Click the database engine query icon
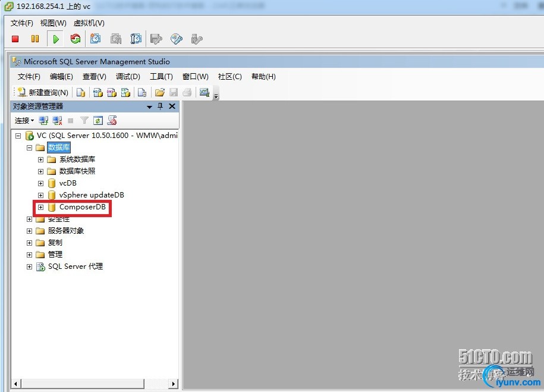Screen dimensions: 544x392 (x=81, y=92)
